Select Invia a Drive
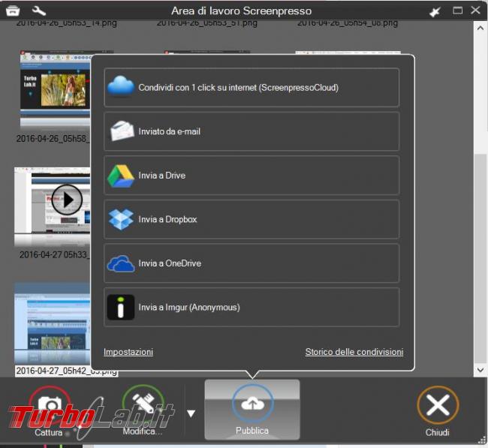The image size is (488, 448). coord(252,175)
